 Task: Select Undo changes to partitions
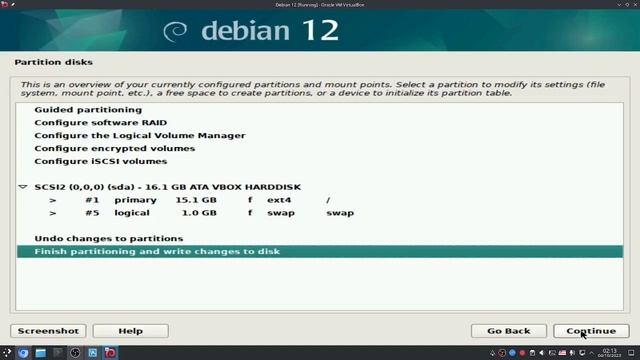click(109, 238)
